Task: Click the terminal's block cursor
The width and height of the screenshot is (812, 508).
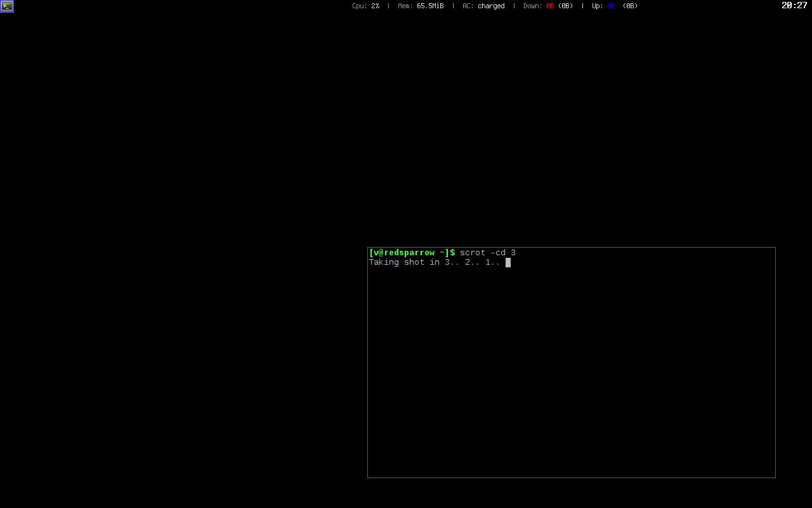Action: pos(508,262)
